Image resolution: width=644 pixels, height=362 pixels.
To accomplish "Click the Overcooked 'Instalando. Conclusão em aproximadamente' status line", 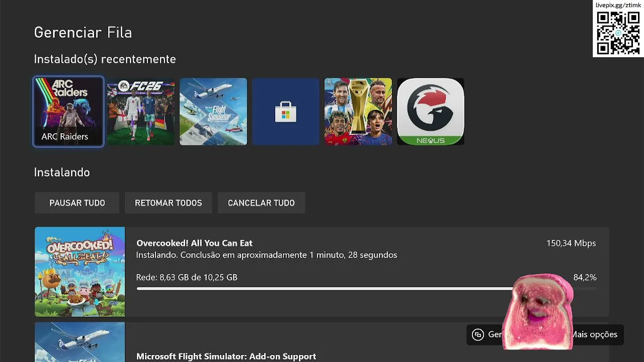I will 267,255.
